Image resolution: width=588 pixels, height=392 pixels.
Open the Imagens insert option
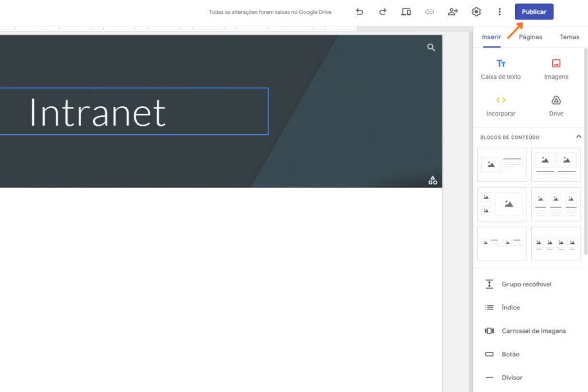555,69
